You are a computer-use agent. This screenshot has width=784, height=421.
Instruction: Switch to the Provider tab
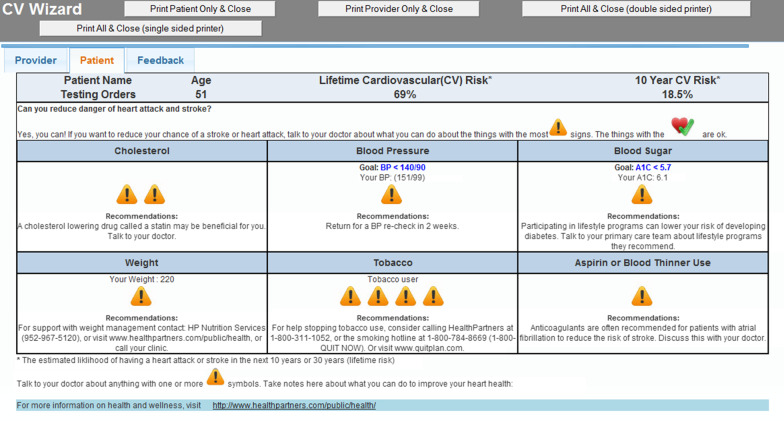click(35, 61)
